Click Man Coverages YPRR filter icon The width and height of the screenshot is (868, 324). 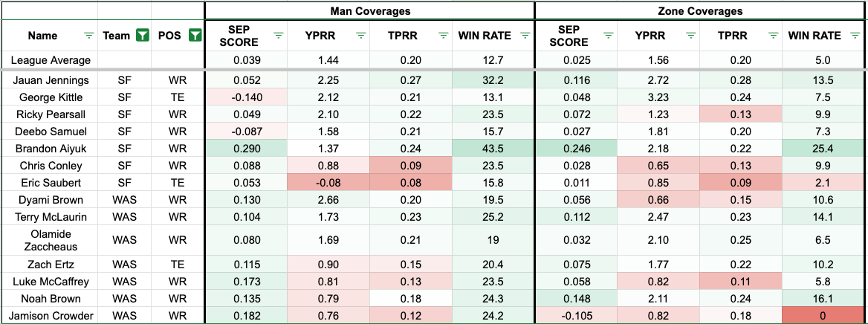coord(361,35)
